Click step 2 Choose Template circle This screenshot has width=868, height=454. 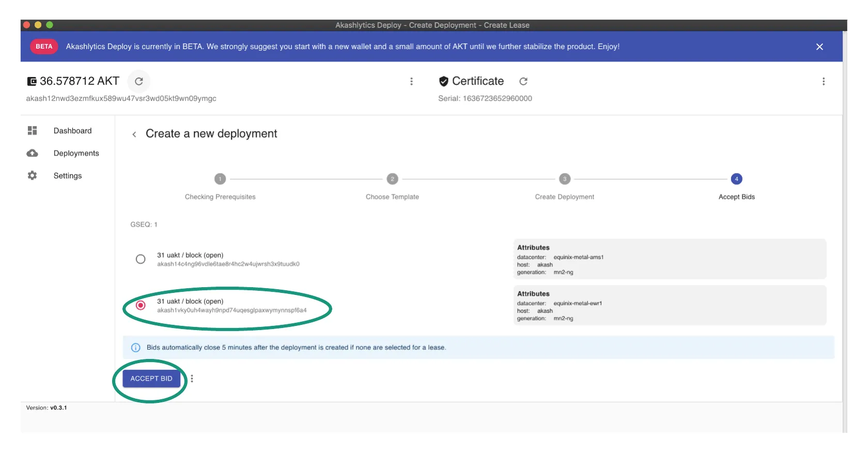pyautogui.click(x=392, y=179)
